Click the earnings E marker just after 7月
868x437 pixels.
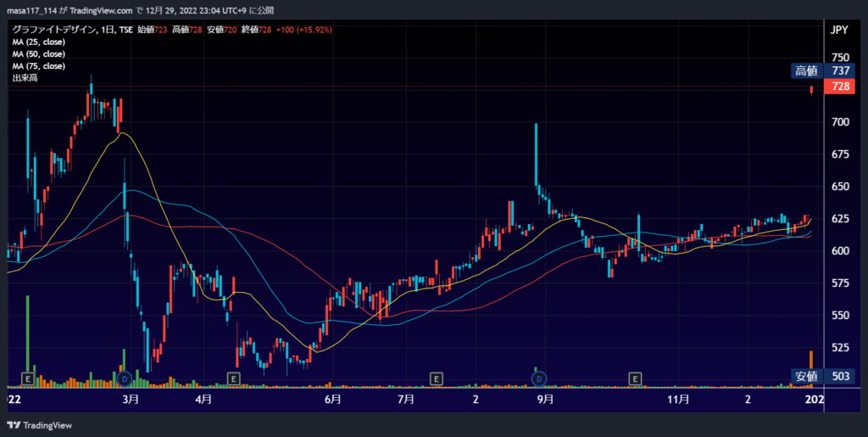click(x=437, y=378)
